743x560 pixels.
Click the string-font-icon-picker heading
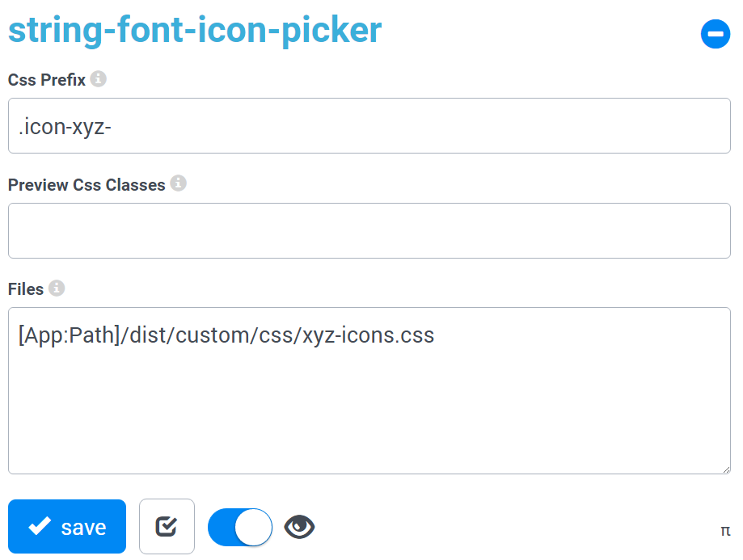click(x=195, y=31)
